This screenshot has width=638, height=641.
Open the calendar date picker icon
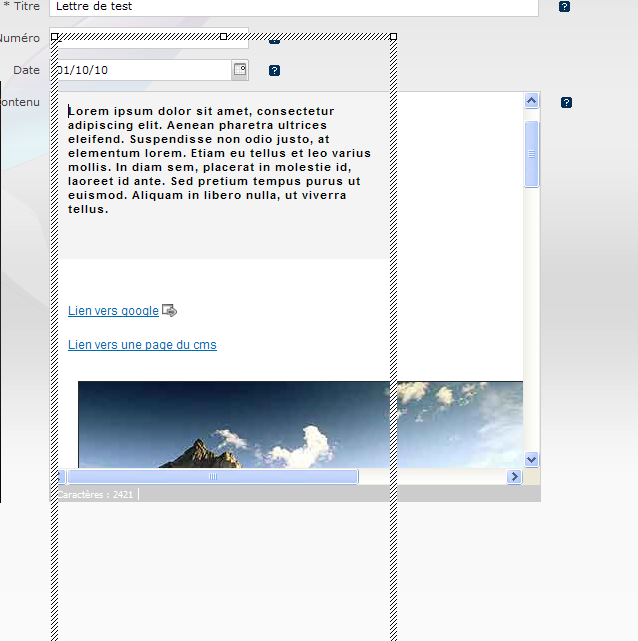[x=240, y=69]
